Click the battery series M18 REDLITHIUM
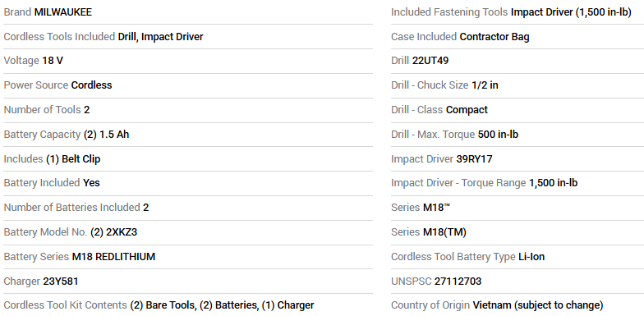Viewport: 644px width, 316px height. (113, 257)
